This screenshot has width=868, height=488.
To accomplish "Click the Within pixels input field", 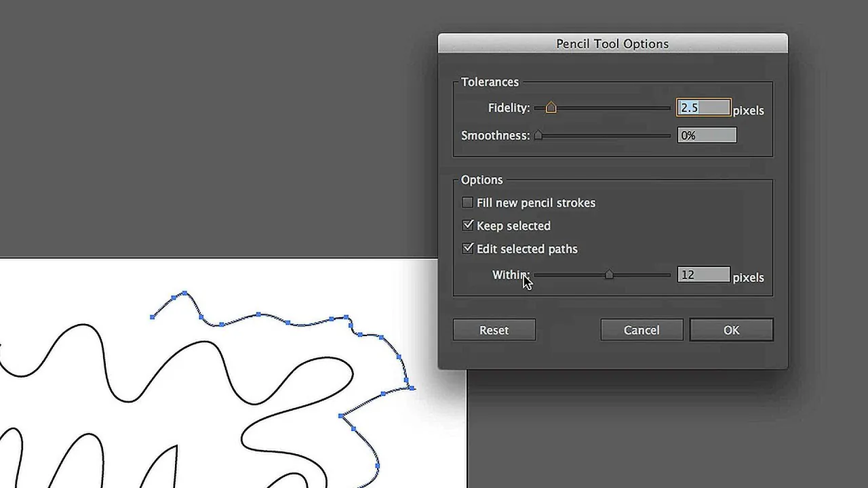I will click(703, 274).
